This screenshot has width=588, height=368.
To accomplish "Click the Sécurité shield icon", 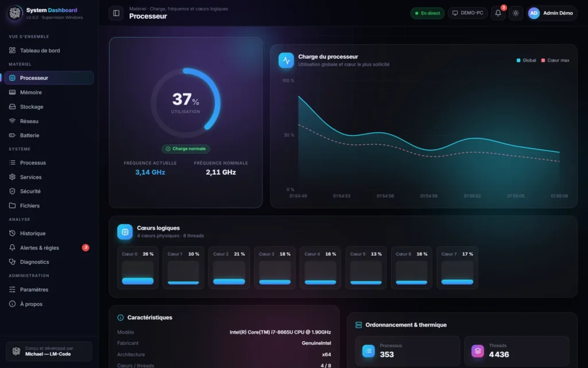I will (x=13, y=191).
